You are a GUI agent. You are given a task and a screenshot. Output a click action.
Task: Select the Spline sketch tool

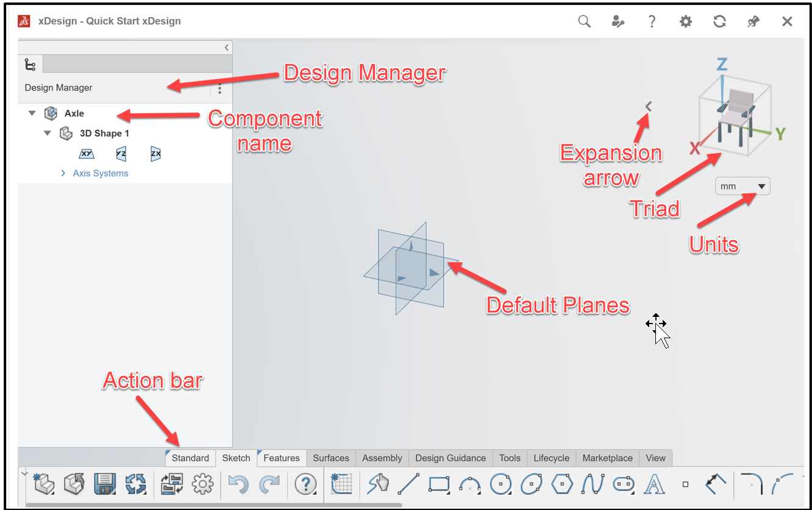tap(593, 484)
